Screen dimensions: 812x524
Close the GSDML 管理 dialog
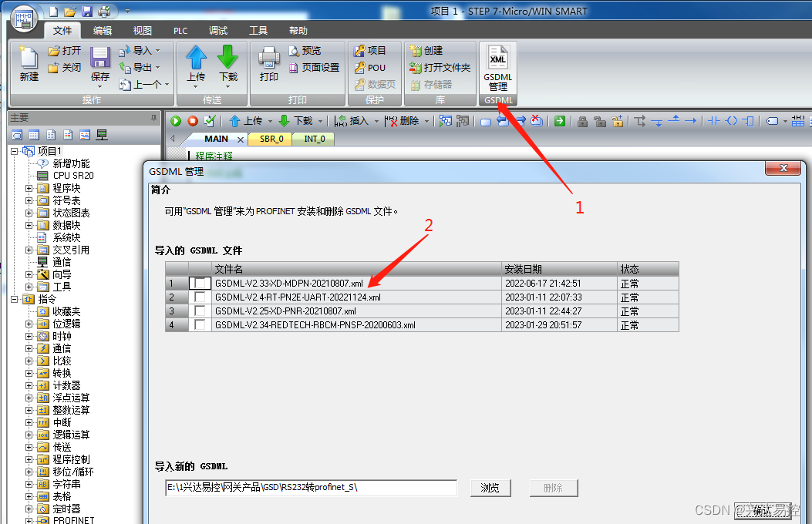pos(783,168)
